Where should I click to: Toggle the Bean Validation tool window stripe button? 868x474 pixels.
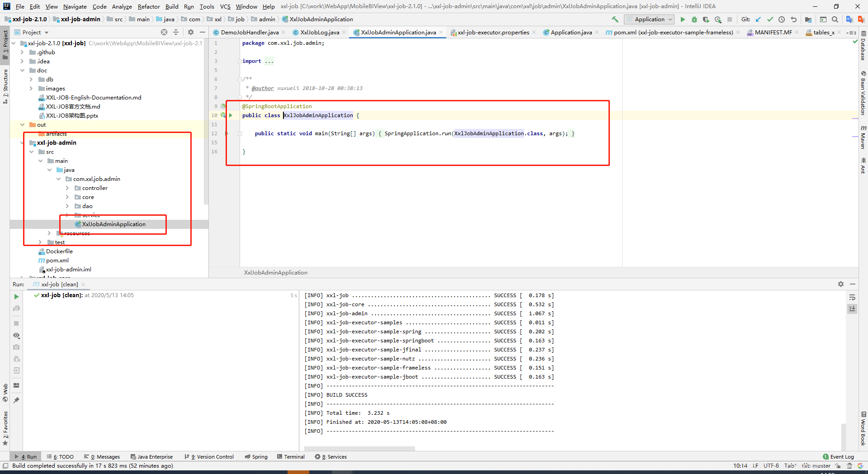863,93
